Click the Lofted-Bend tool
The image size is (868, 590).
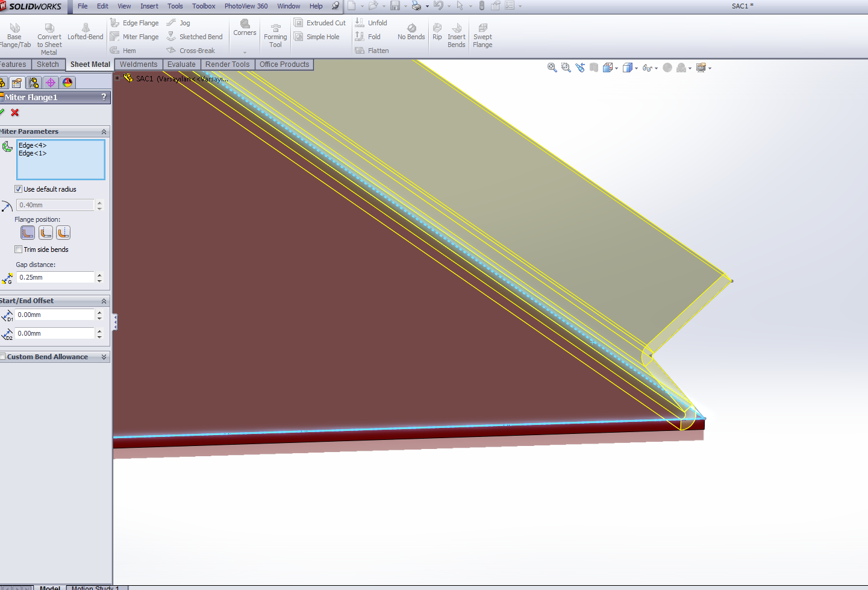click(86, 33)
